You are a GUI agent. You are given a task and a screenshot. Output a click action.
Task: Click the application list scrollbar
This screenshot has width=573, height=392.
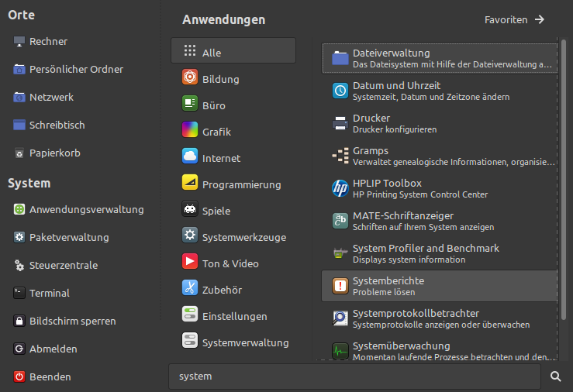[564, 179]
